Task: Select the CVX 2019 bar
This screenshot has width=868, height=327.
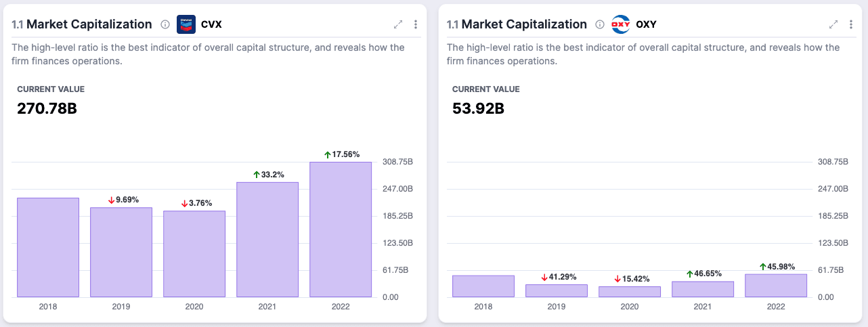Action: pyautogui.click(x=121, y=252)
